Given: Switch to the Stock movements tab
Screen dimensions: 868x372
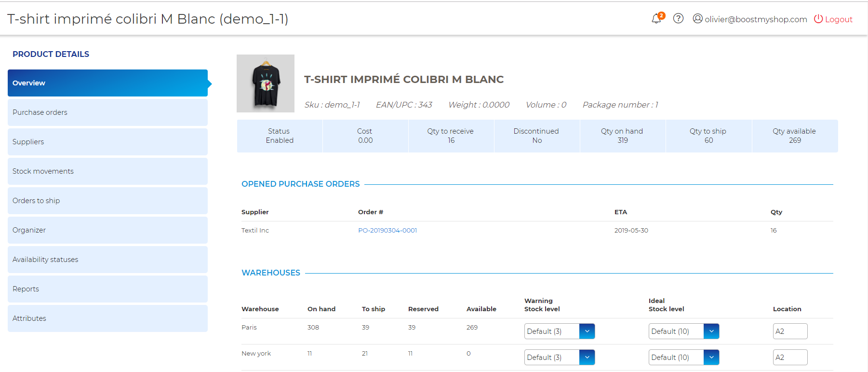Looking at the screenshot, I should click(x=107, y=171).
